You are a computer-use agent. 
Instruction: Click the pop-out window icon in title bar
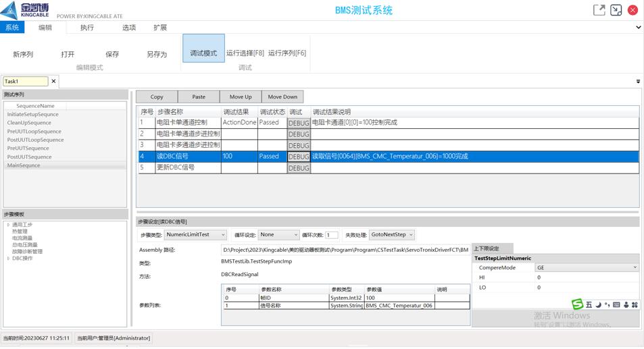(599, 9)
